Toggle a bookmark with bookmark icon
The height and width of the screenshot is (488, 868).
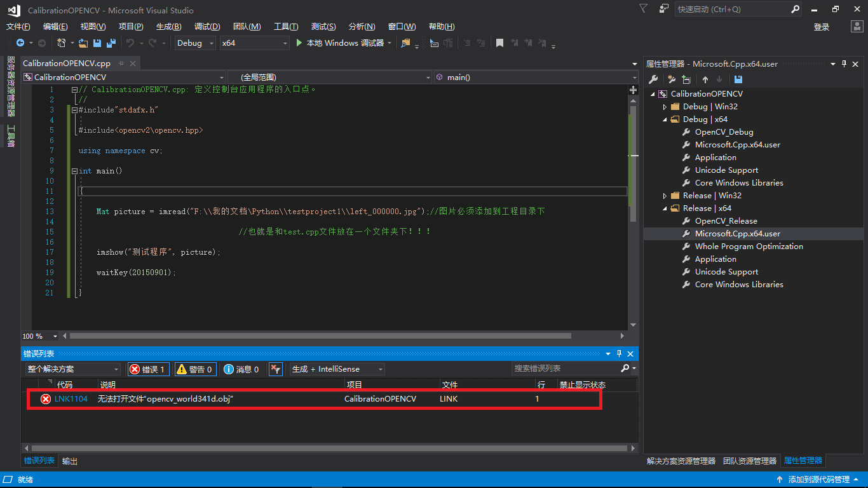pyautogui.click(x=500, y=43)
